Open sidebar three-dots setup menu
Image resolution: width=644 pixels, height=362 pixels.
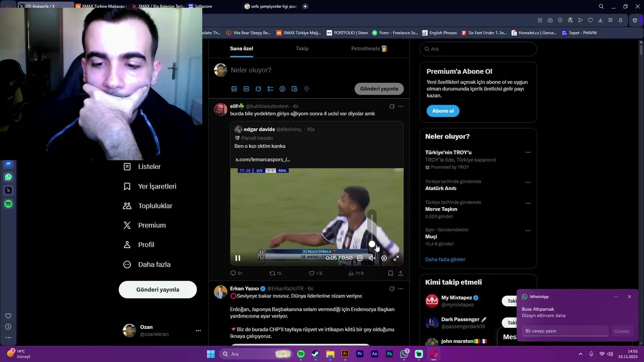pos(8,337)
